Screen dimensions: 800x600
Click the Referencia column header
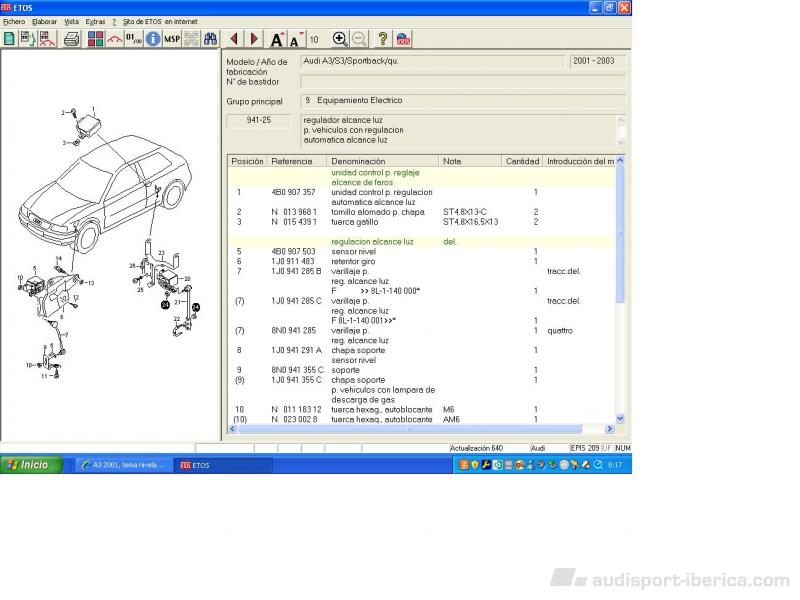pyautogui.click(x=296, y=161)
